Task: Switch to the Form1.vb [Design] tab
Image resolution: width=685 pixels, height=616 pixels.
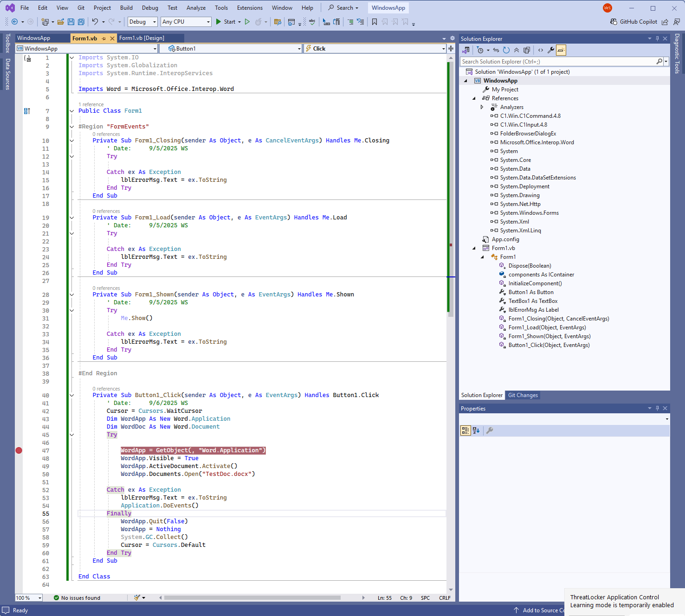Action: 142,38
